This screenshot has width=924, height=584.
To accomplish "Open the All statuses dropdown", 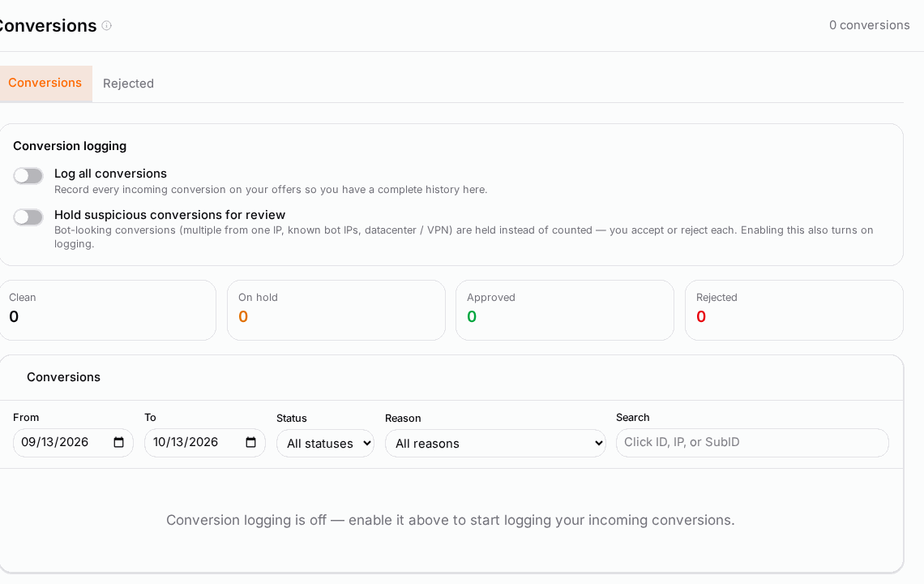I will [x=325, y=444].
